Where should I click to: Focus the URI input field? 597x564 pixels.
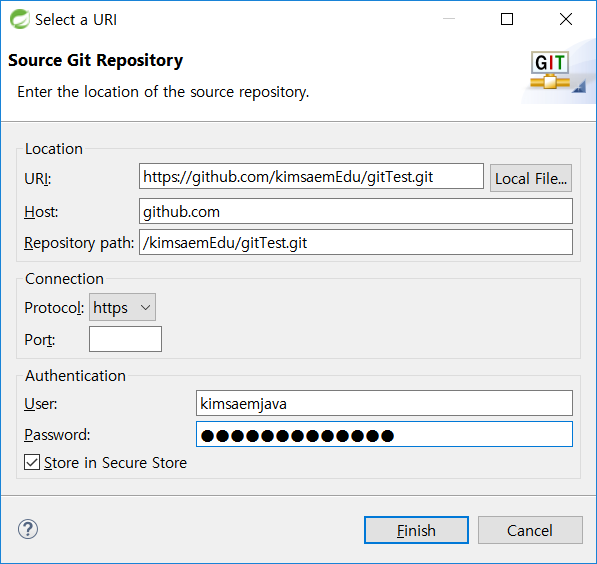tap(311, 176)
